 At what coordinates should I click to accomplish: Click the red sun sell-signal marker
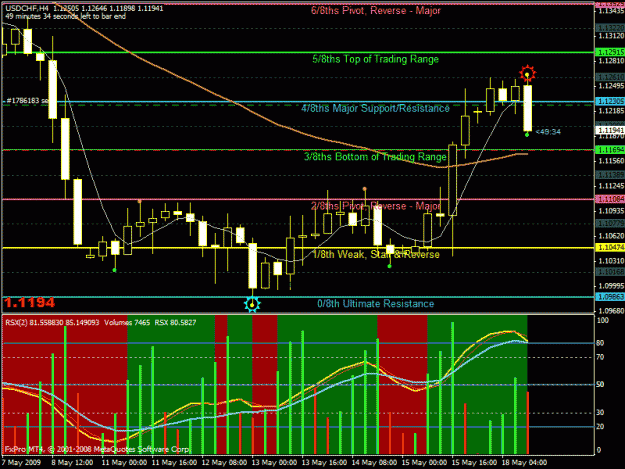point(527,74)
